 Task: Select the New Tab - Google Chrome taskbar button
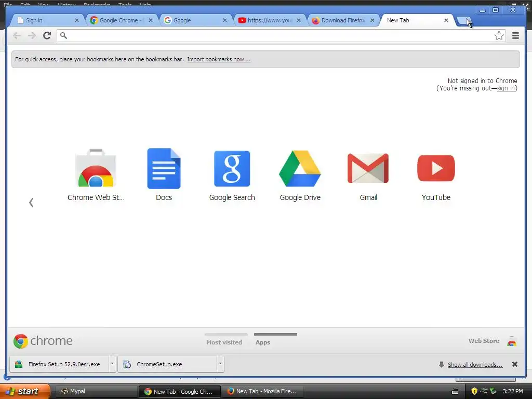[179, 391]
